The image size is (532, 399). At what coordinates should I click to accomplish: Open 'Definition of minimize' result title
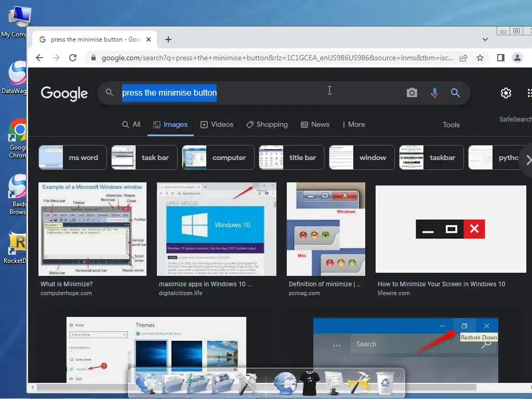[325, 284]
